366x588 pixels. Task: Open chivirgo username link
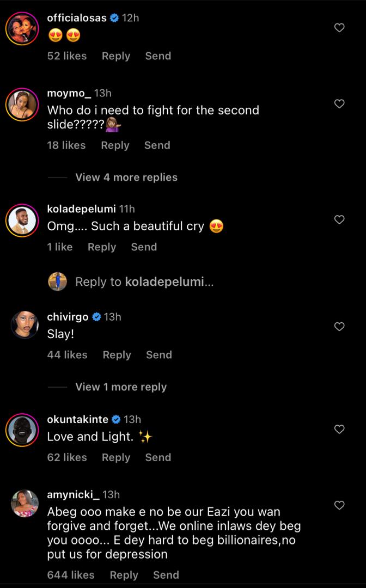click(68, 317)
